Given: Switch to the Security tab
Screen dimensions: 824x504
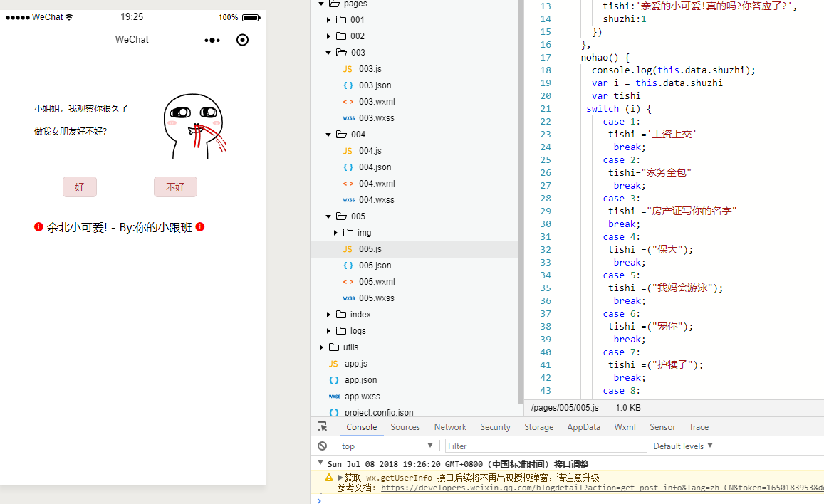Looking at the screenshot, I should coord(495,427).
